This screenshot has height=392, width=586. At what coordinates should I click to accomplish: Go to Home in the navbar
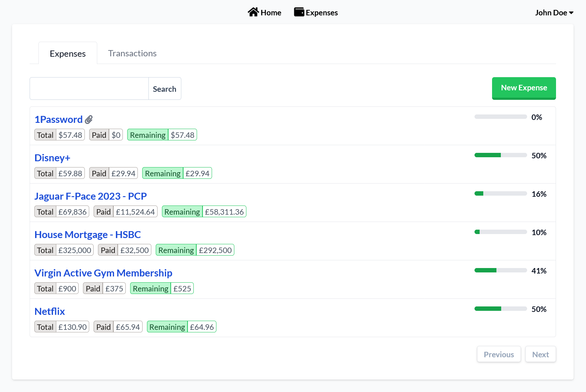[x=265, y=12]
